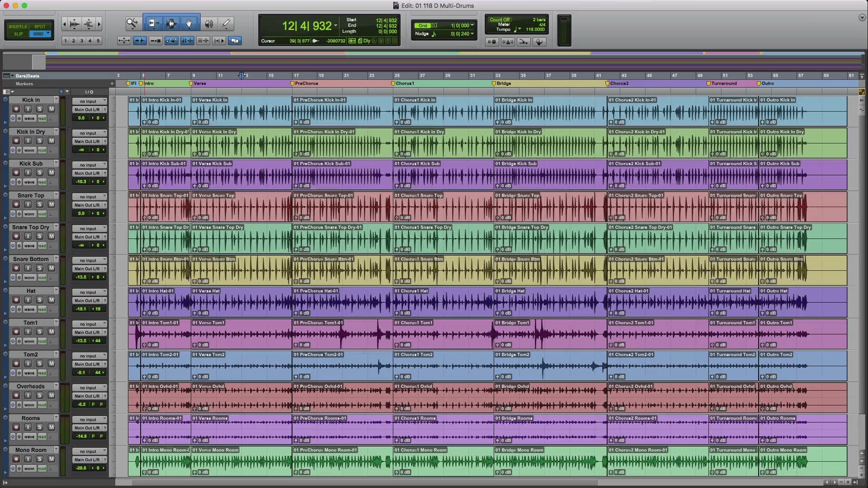Toggle Mirrored MIDI Editing button
The width and height of the screenshot is (868, 488).
pyautogui.click(x=156, y=41)
